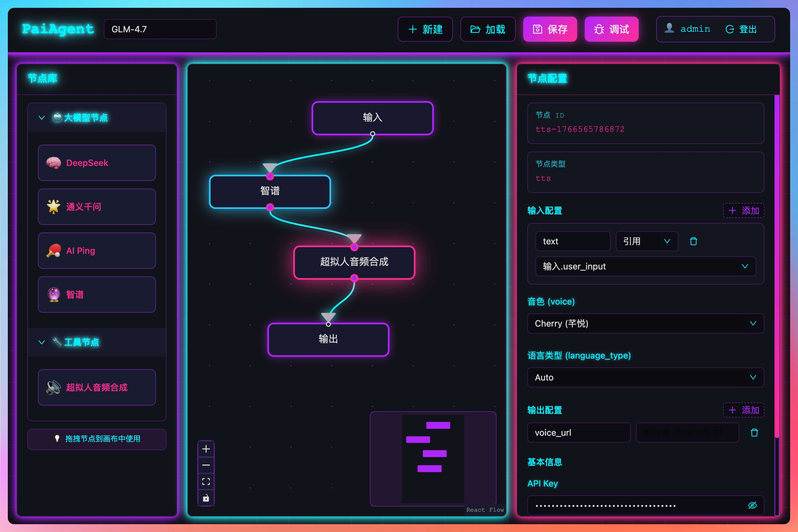The width and height of the screenshot is (798, 532).
Task: Open the Auto language type dropdown
Action: 645,377
